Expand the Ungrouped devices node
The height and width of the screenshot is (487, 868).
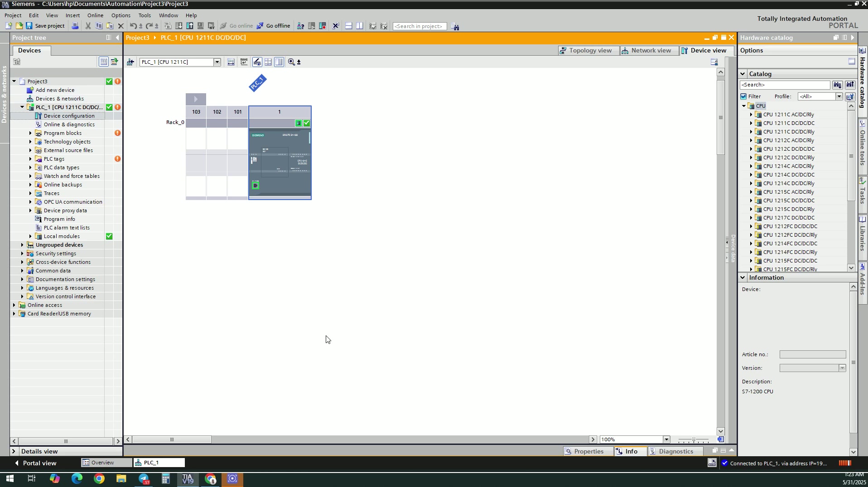tap(22, 245)
